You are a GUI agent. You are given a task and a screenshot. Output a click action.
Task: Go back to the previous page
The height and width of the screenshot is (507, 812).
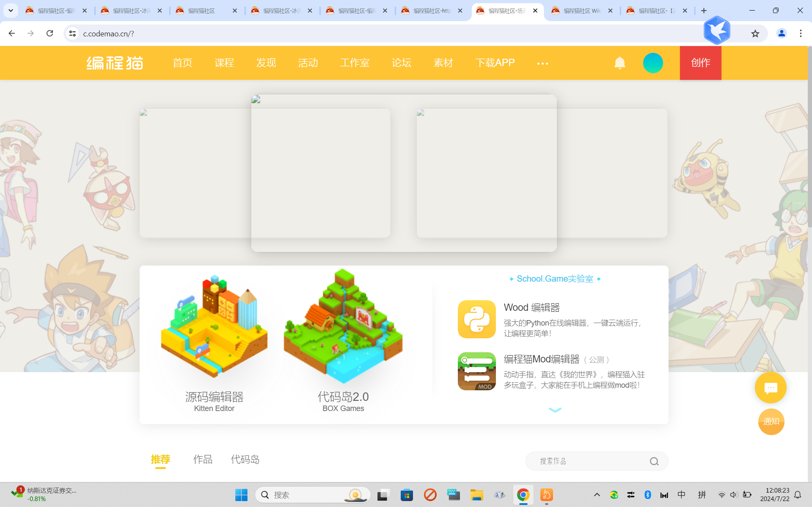pyautogui.click(x=12, y=33)
